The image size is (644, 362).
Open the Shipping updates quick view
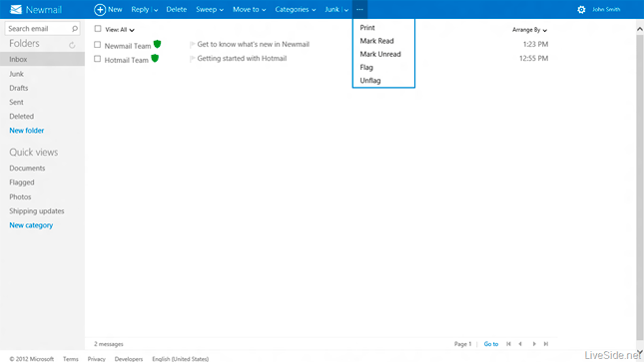[x=37, y=211]
